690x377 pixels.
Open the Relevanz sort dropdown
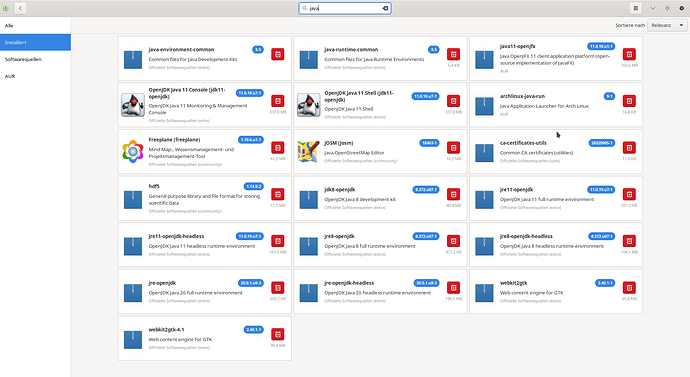click(x=667, y=25)
